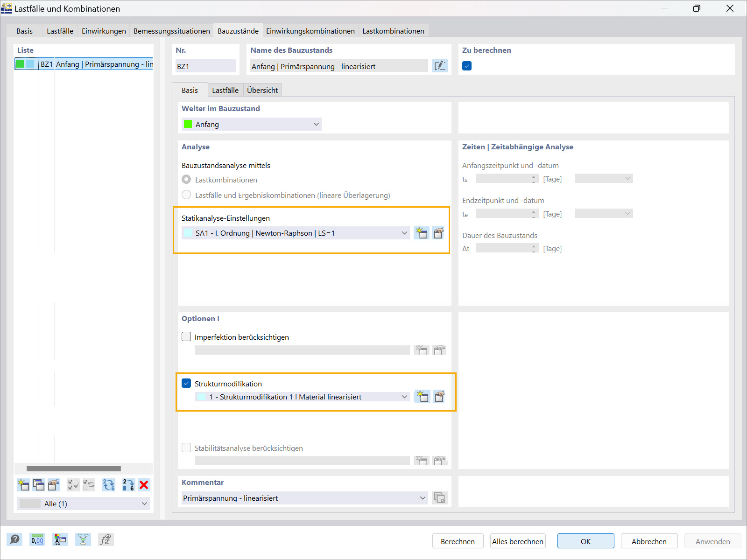Click the new imperfection icon under Imperfektion berücksichtigen

click(x=421, y=350)
